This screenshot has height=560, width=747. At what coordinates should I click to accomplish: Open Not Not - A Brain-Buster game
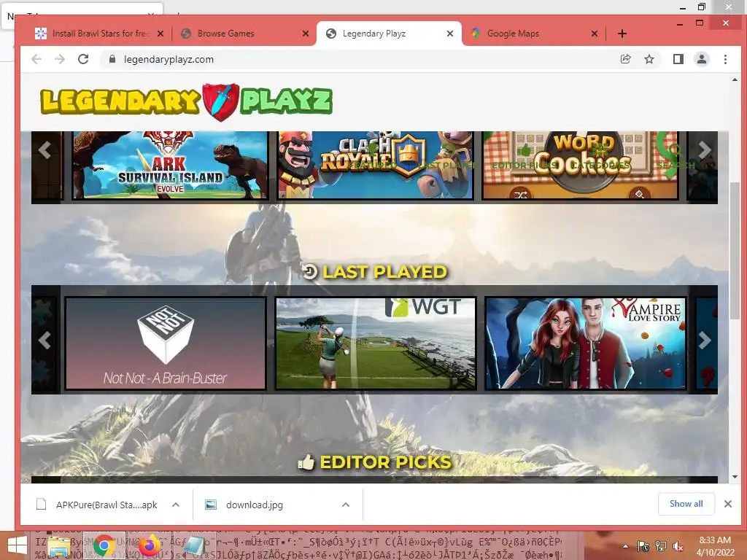166,343
